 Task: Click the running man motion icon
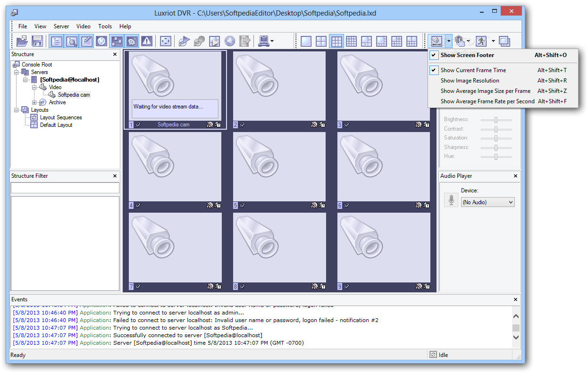coord(481,41)
